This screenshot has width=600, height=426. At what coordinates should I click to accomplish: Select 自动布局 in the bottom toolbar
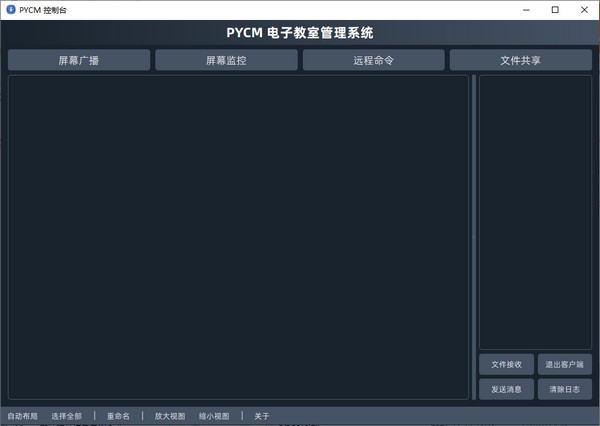[x=23, y=416]
